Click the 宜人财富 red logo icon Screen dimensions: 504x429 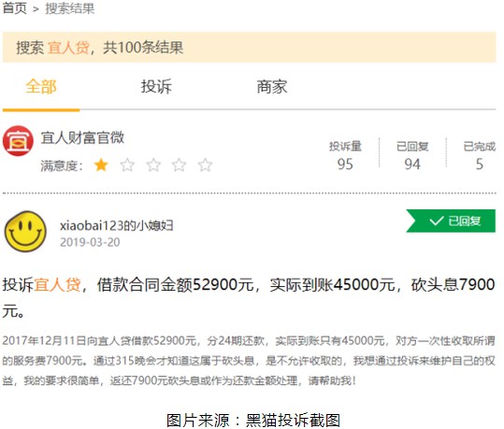(18, 141)
